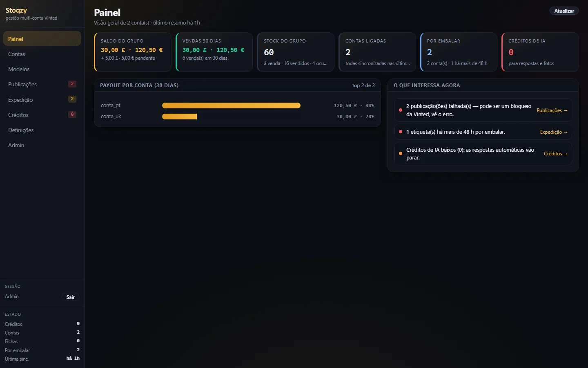The width and height of the screenshot is (588, 368).
Task: Click the '2 publicação(ões) falhada(s)' alert text
Action: [x=469, y=110]
